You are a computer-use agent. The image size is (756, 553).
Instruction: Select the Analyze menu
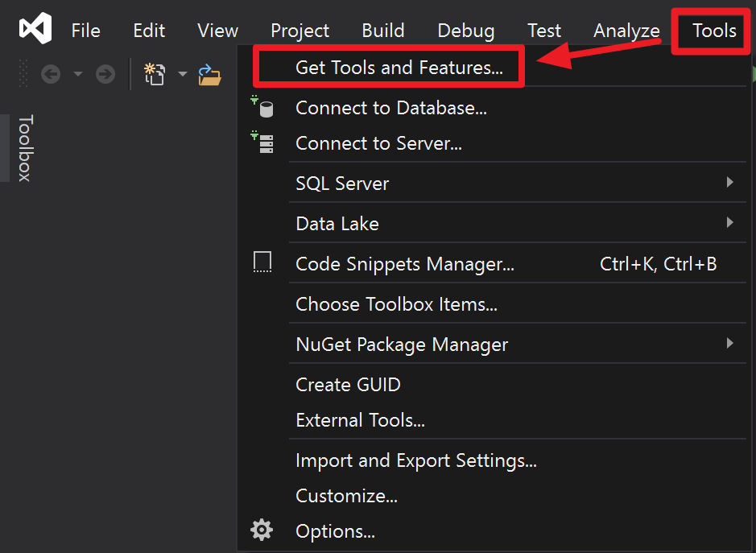pyautogui.click(x=626, y=31)
